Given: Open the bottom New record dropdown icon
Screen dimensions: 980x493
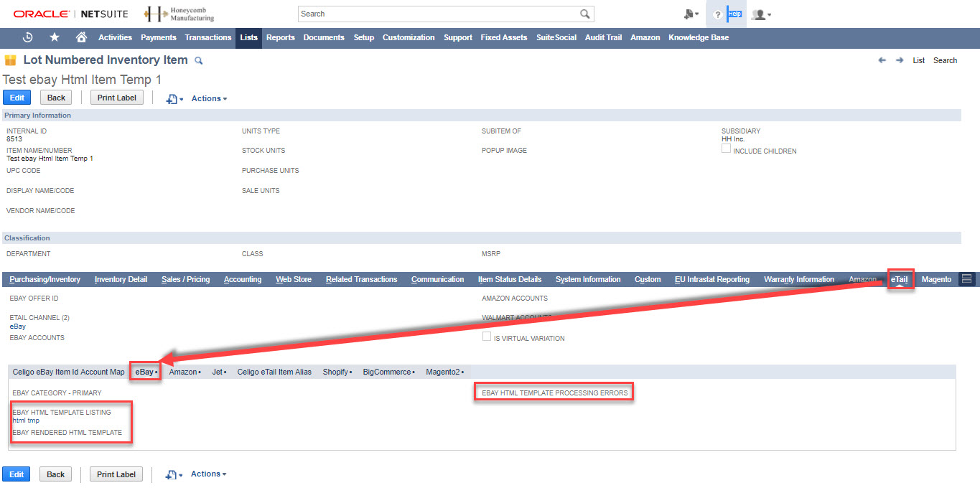Looking at the screenshot, I should coord(174,474).
